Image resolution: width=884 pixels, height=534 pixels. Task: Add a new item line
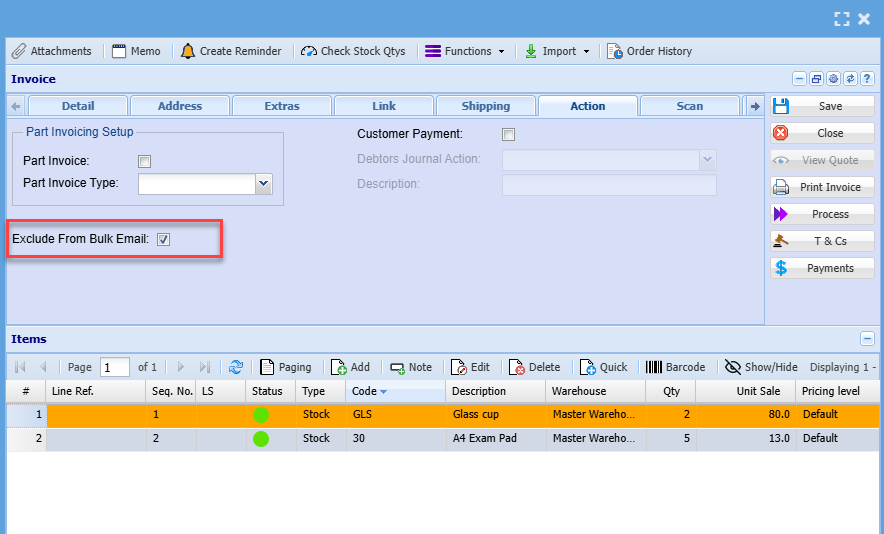(x=350, y=367)
